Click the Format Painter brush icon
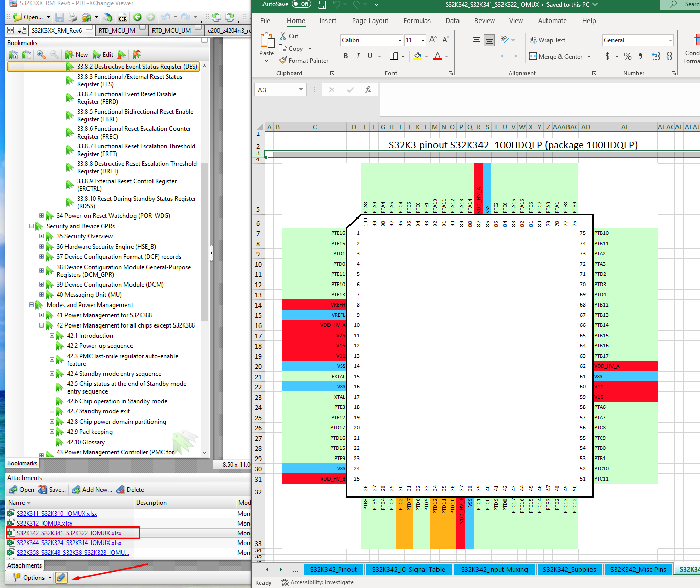700x588 pixels. [x=283, y=60]
